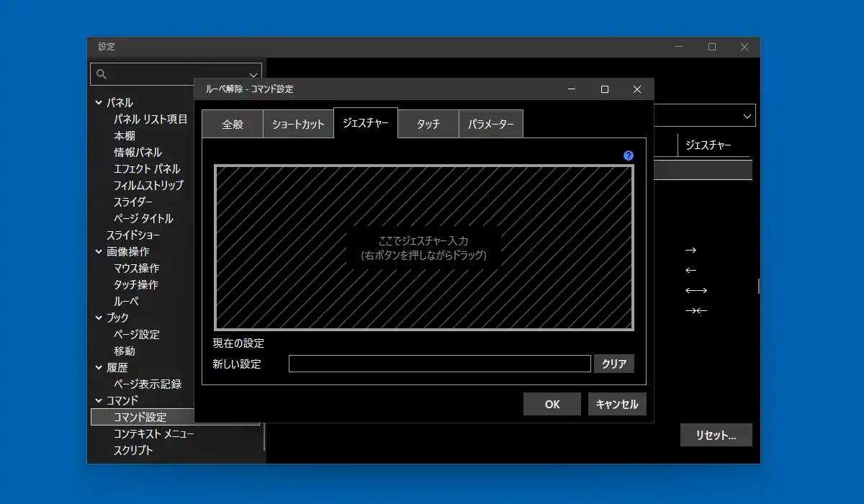The image size is (864, 504).
Task: Click the hatched gesture input area
Action: tap(424, 248)
